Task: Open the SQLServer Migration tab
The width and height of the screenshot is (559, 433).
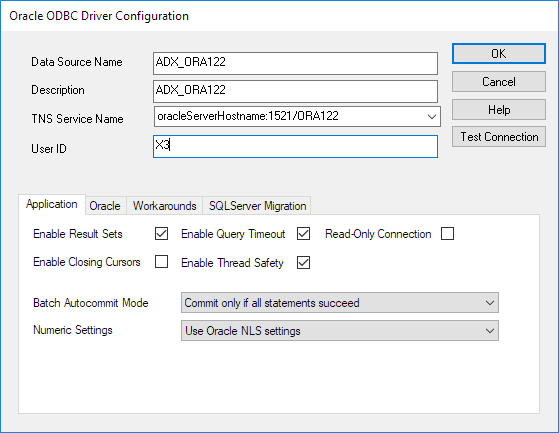Action: pos(257,206)
